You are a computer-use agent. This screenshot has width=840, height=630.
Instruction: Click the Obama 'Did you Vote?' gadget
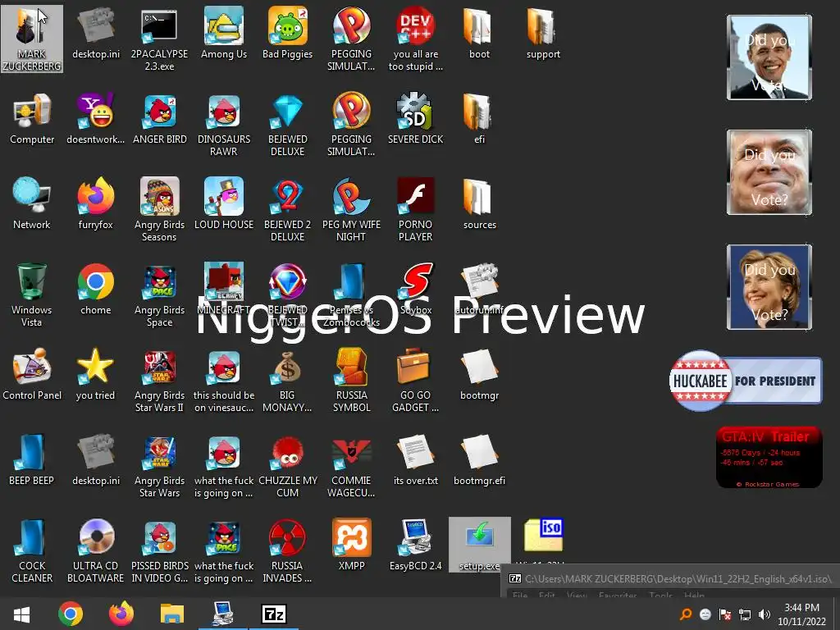(769, 57)
